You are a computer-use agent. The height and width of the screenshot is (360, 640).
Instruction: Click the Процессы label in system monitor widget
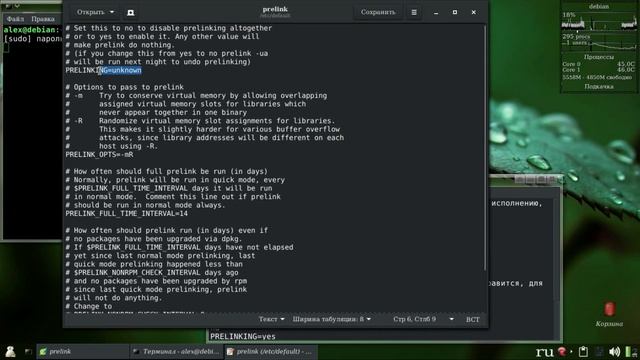[x=599, y=57]
